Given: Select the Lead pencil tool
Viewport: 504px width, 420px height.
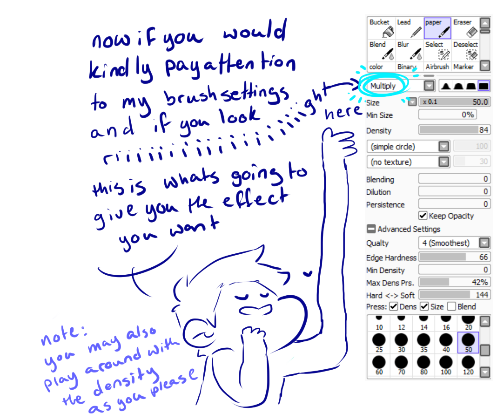Looking at the screenshot, I should pos(409,28).
